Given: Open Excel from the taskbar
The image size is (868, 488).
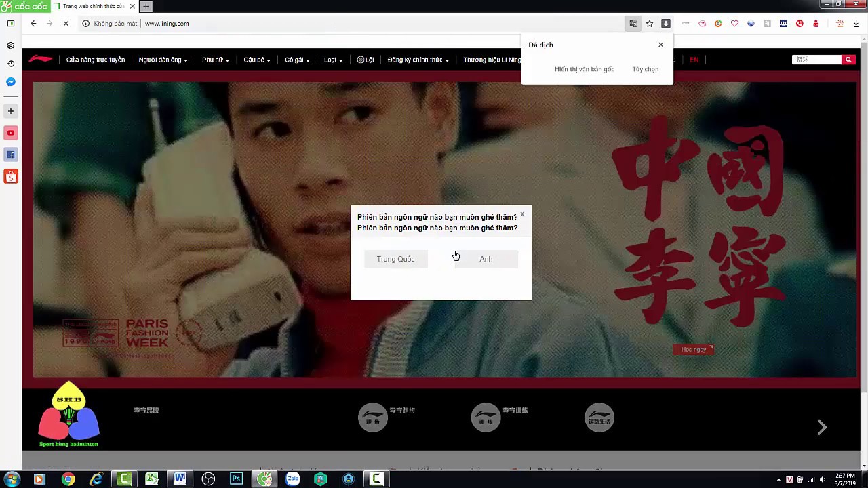Looking at the screenshot, I should coord(152,479).
